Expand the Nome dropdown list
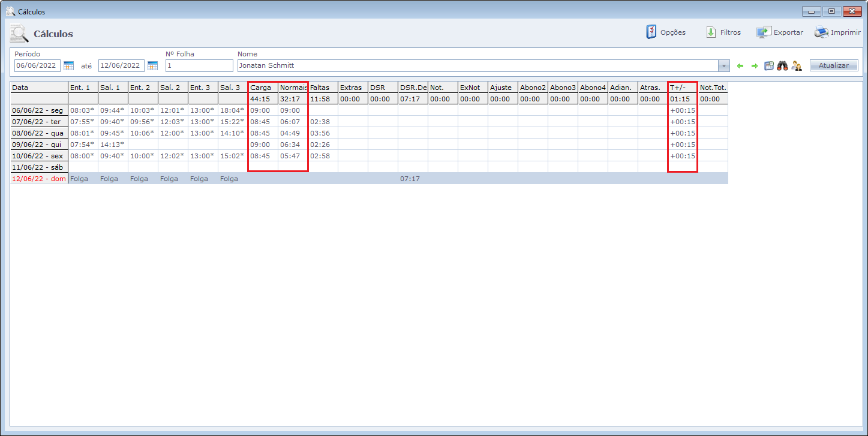Image resolution: width=868 pixels, height=436 pixels. 724,65
